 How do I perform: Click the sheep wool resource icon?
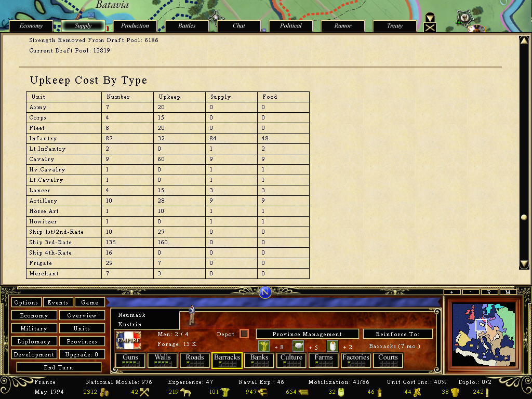pos(298,346)
